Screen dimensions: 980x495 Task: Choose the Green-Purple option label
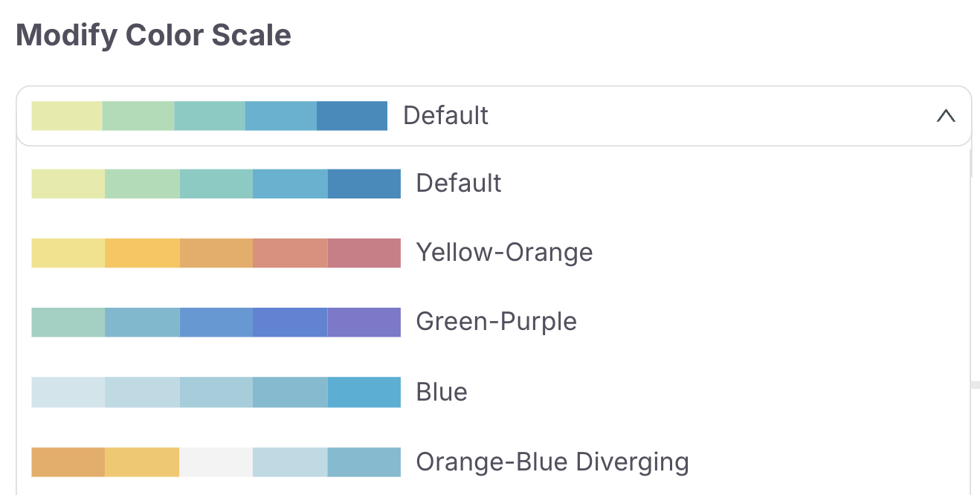point(496,322)
